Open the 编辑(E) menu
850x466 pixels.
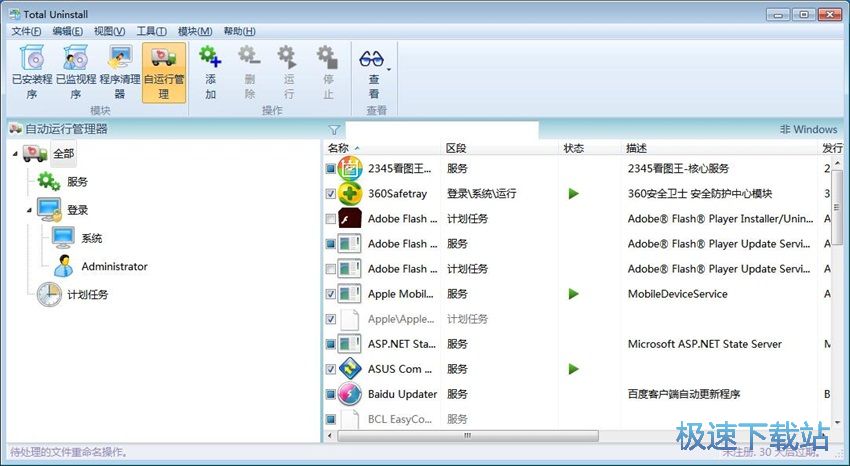(x=68, y=31)
